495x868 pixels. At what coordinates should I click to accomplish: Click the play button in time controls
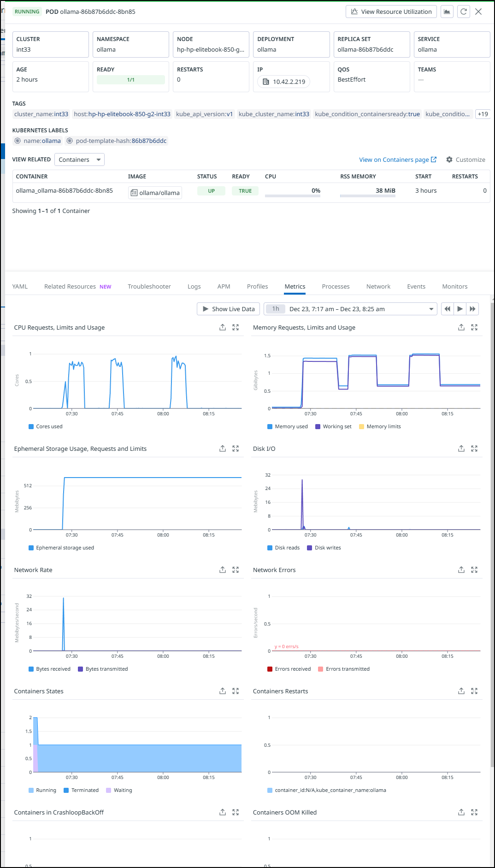pyautogui.click(x=460, y=309)
